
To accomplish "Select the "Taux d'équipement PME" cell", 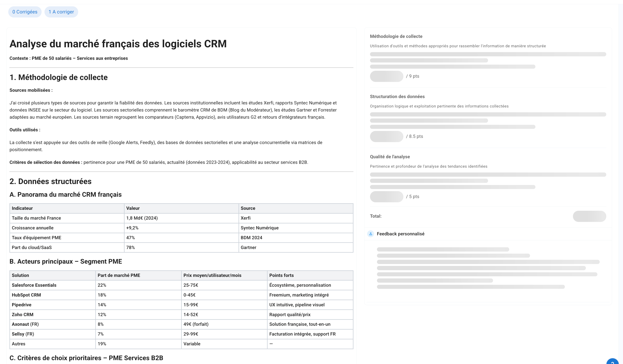I will coord(67,238).
